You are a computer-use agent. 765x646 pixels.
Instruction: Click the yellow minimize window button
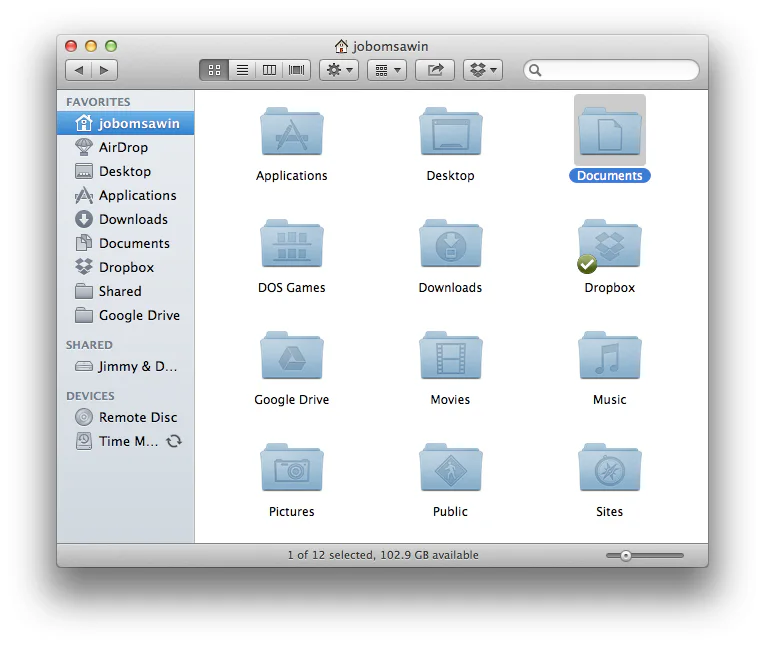tap(91, 46)
